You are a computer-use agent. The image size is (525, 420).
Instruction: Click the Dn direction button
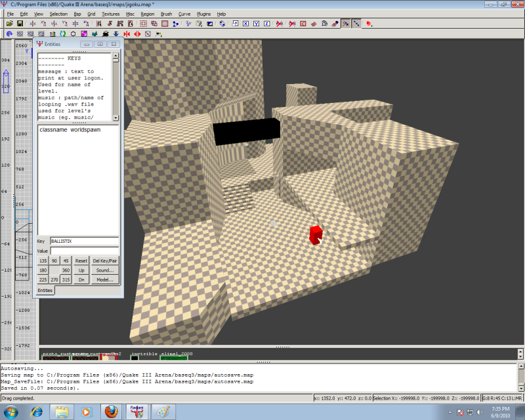point(81,280)
